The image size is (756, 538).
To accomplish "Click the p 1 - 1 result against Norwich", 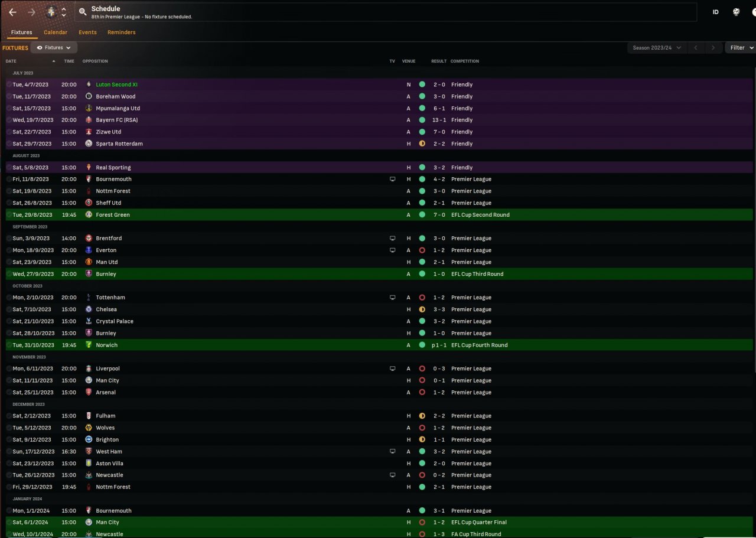I will click(x=438, y=345).
